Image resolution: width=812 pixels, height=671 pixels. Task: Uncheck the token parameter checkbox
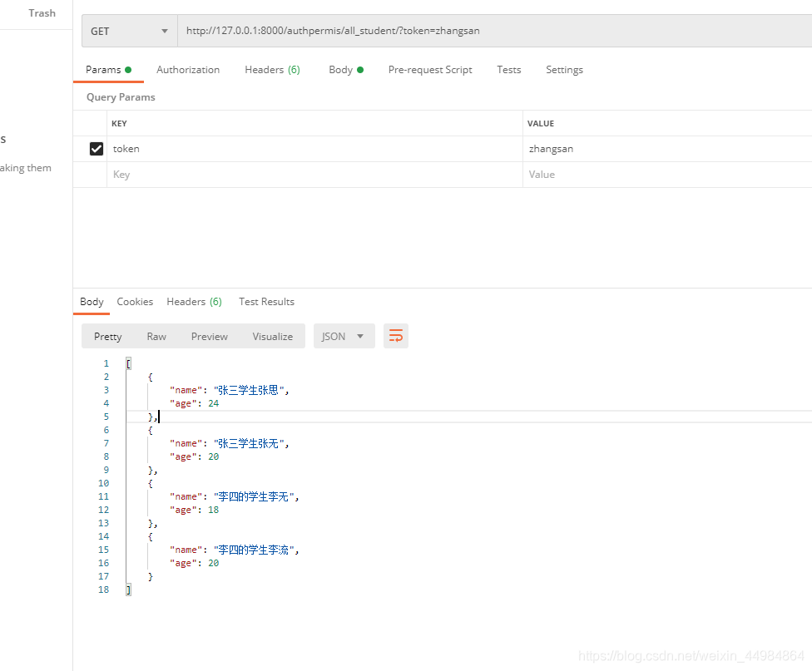pos(97,149)
